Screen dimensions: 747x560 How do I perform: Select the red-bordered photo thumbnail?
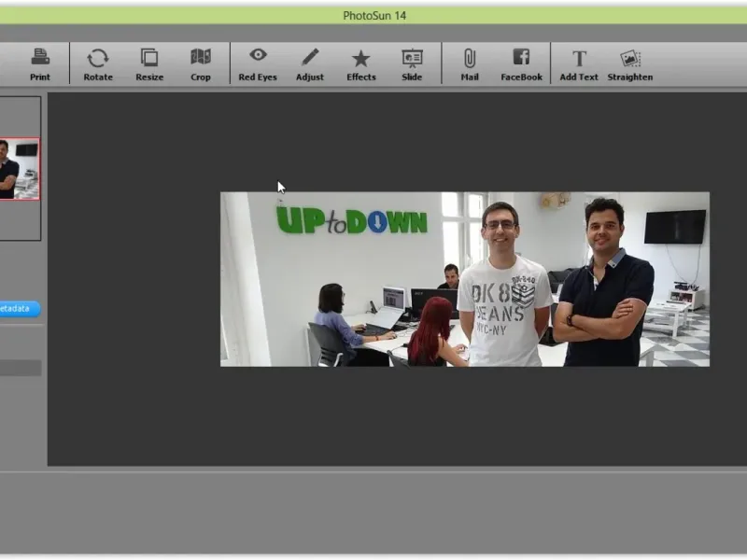[x=19, y=169]
